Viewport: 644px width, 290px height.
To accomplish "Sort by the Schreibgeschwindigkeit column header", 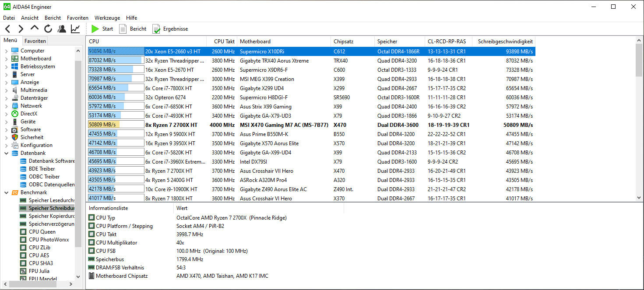I will pyautogui.click(x=505, y=42).
